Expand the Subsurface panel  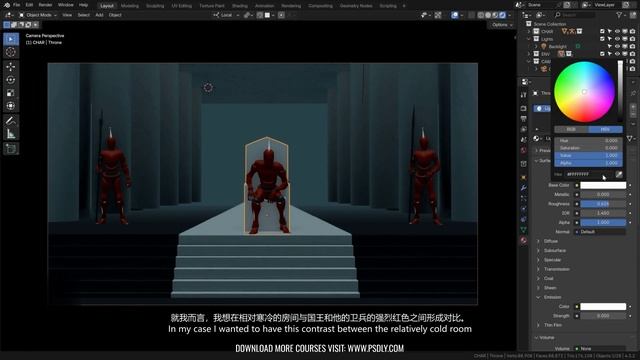point(555,251)
